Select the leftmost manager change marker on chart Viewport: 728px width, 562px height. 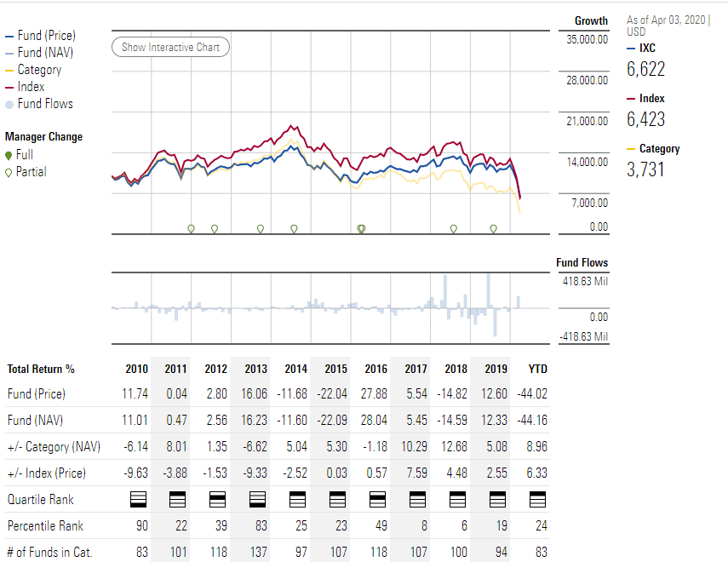(x=191, y=228)
